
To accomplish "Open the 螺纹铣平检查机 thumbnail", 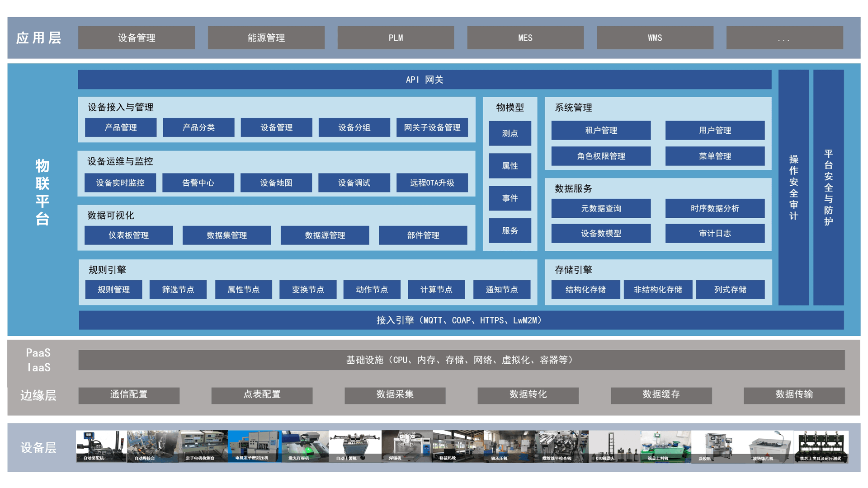I will [x=561, y=446].
